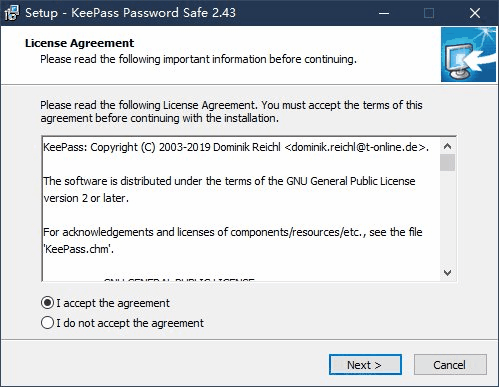
Task: Close the KeePass Setup window
Action: coord(475,13)
